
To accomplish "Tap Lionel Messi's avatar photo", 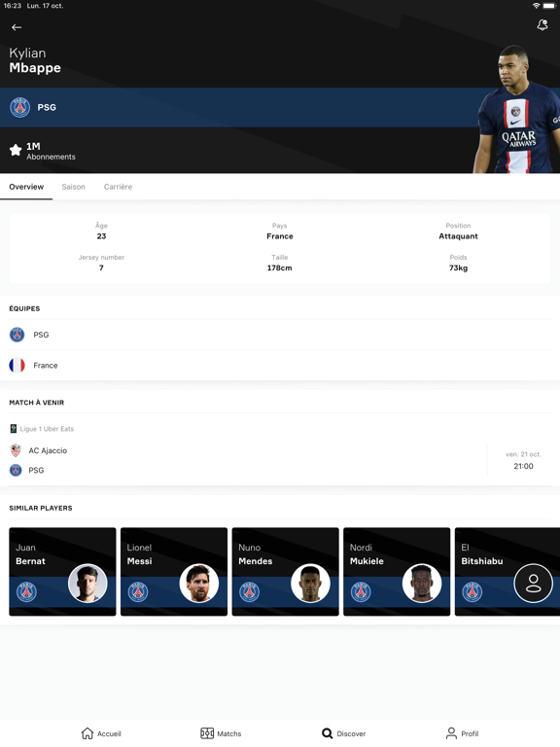I will 199,584.
